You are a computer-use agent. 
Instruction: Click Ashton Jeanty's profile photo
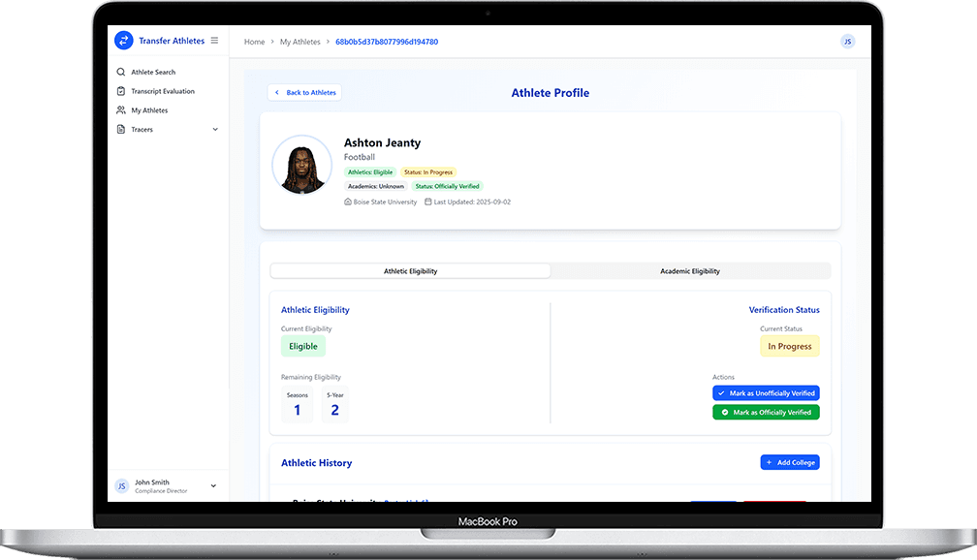click(x=302, y=165)
